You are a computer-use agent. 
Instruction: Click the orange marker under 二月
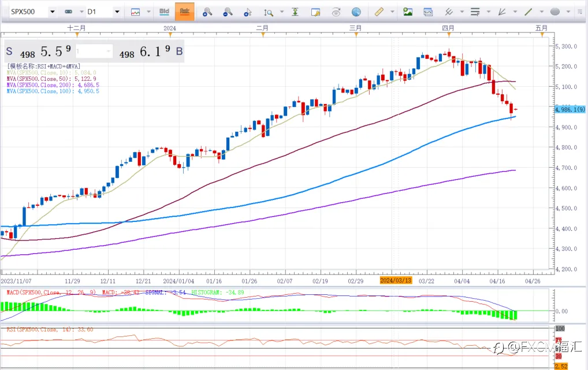pos(263,35)
